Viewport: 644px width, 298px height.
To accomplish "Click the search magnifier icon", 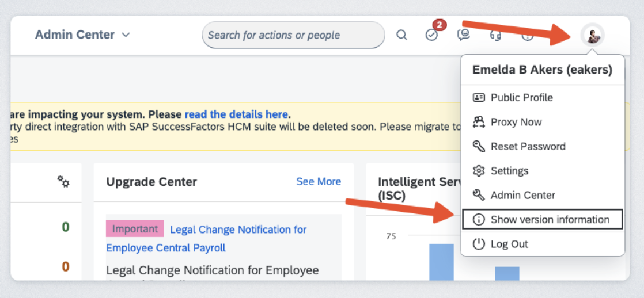I will tap(401, 35).
